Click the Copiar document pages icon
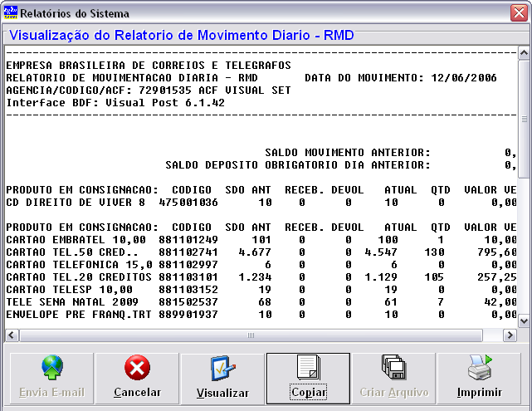Image resolution: width=532 pixels, height=411 pixels. point(309,368)
